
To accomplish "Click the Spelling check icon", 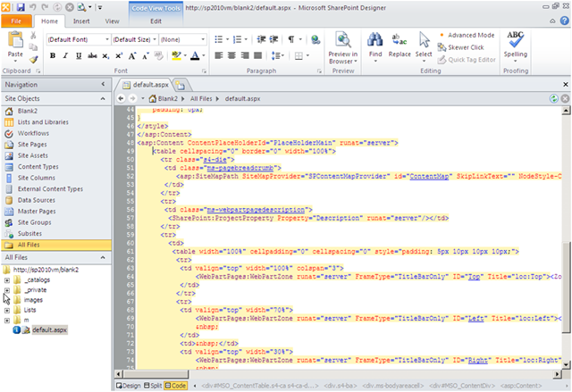I will click(515, 39).
